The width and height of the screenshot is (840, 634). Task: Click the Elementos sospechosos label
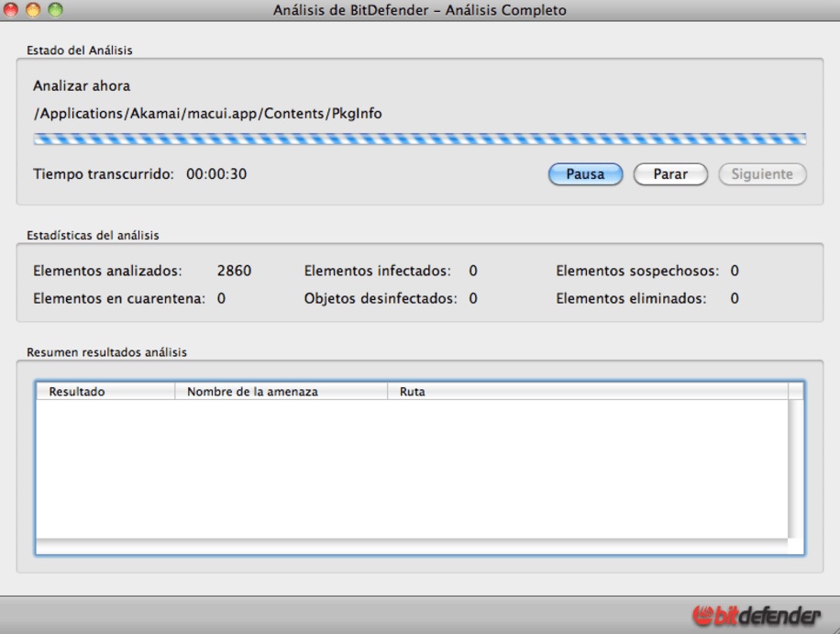click(637, 271)
